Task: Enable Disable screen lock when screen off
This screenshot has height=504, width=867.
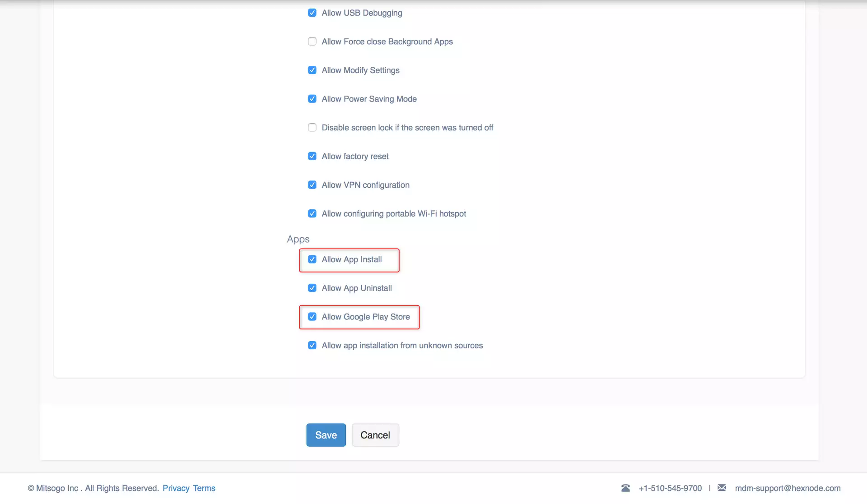Action: (x=312, y=127)
